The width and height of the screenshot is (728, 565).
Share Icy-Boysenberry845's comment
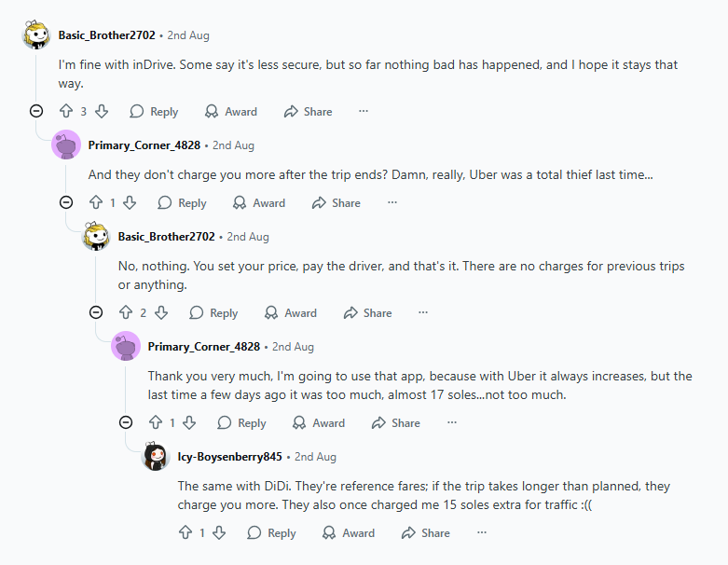(x=425, y=532)
